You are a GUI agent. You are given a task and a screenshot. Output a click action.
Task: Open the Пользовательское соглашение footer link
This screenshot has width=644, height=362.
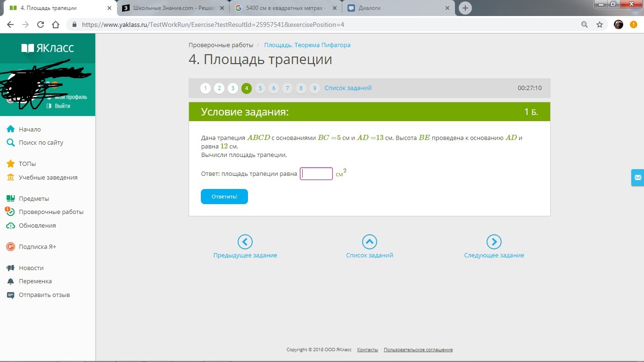pos(418,350)
